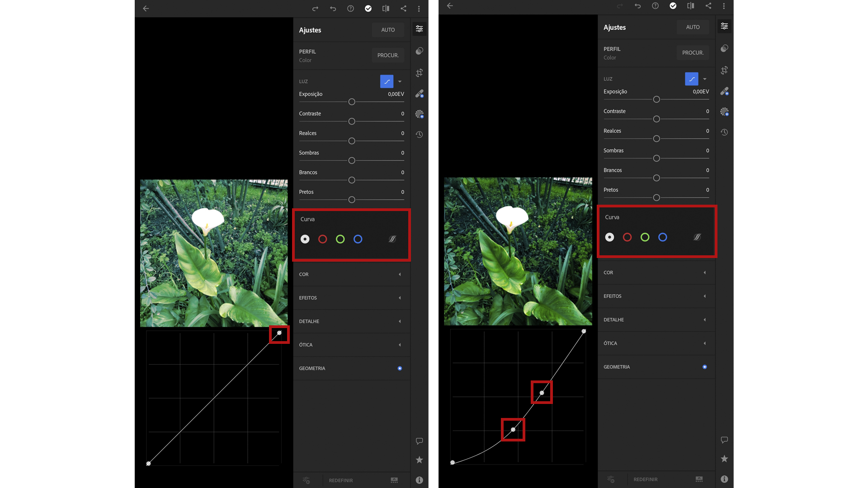Click bottom-left curve point in left screenshot

[148, 464]
